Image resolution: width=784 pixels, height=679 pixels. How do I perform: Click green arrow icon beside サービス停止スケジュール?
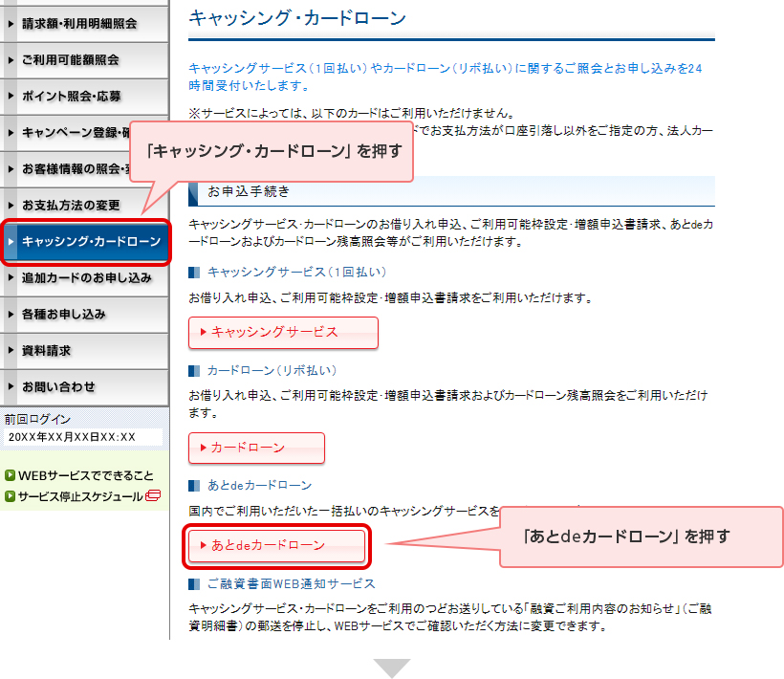(x=10, y=495)
